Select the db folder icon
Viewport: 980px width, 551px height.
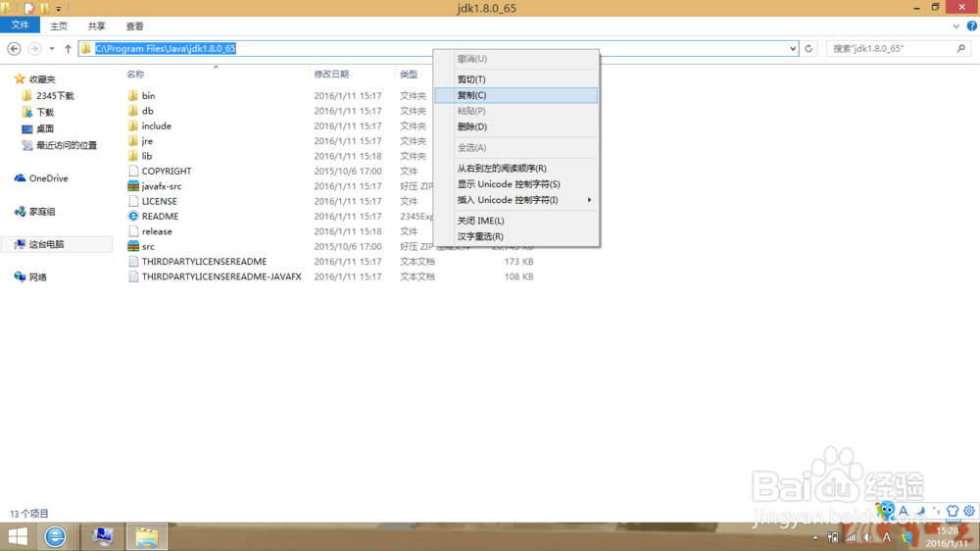(133, 111)
